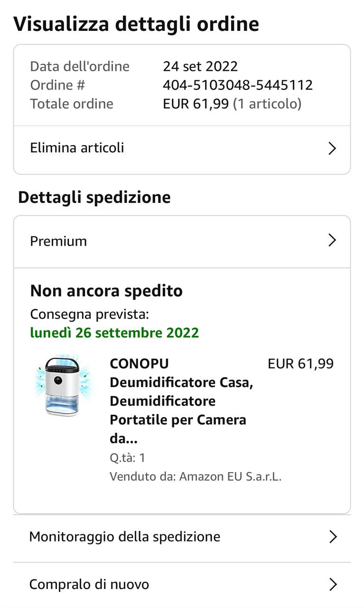Click the green delivery date lunedì 26 settembre
The width and height of the screenshot is (364, 608).
[114, 332]
